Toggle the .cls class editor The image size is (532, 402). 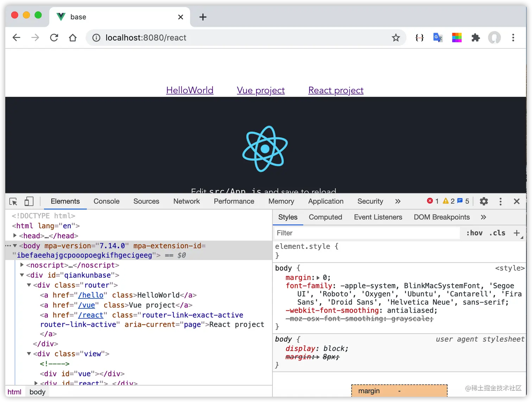click(x=497, y=233)
